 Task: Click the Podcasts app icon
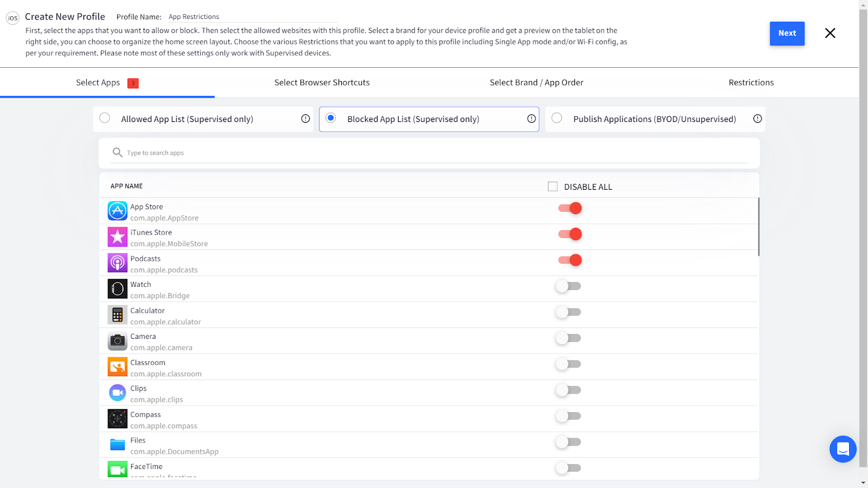click(117, 263)
